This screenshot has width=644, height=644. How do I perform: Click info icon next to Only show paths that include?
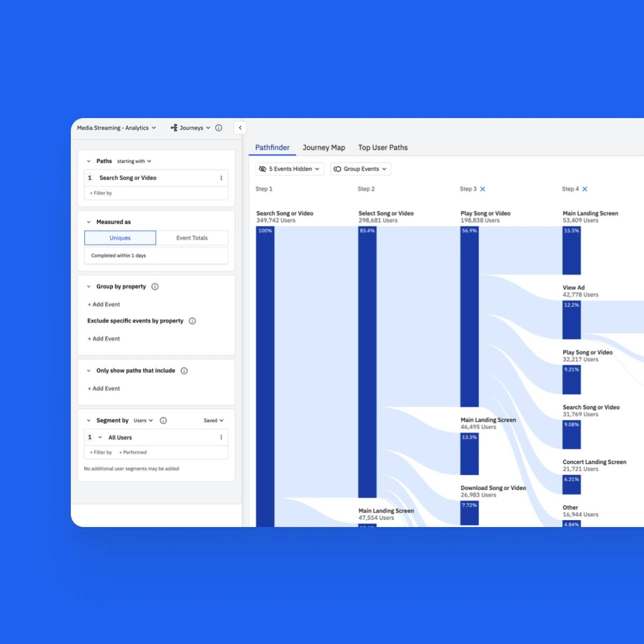point(184,371)
